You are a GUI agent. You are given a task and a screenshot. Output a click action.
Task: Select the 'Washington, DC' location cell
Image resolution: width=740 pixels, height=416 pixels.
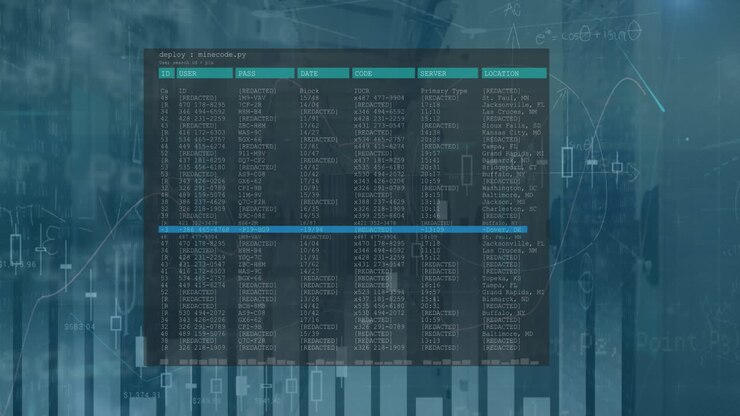[509, 188]
